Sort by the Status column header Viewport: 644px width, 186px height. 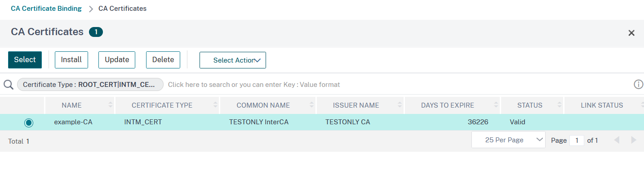coord(529,105)
